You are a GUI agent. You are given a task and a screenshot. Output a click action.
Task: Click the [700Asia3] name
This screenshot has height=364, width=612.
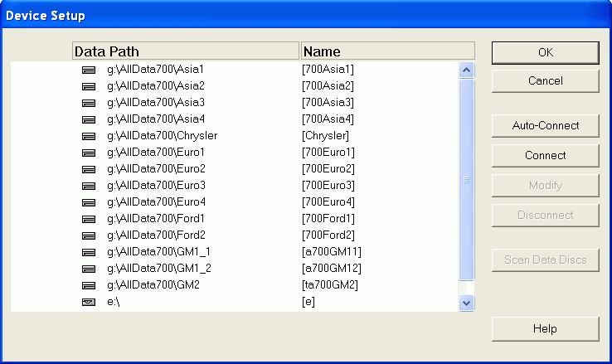(328, 103)
